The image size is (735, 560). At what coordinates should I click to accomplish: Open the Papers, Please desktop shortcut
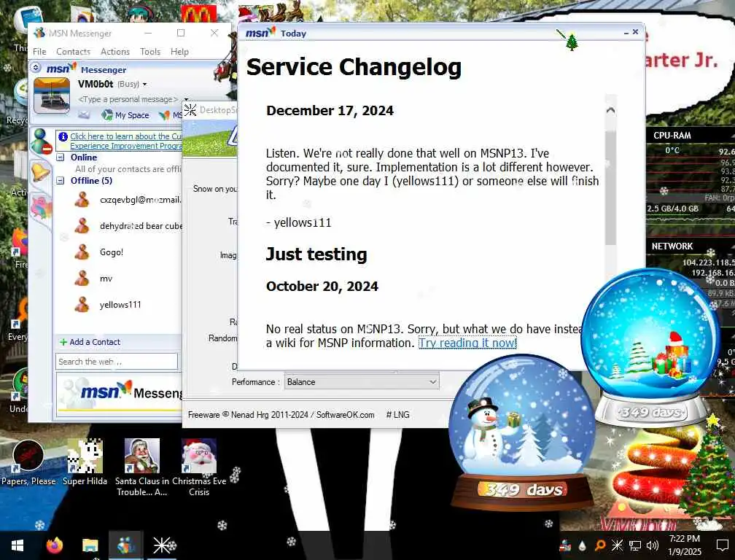(28, 463)
